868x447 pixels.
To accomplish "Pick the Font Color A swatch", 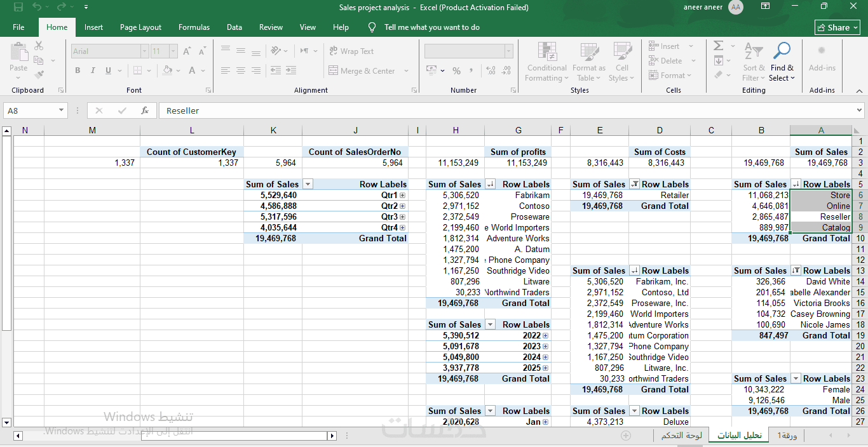I will 193,70.
